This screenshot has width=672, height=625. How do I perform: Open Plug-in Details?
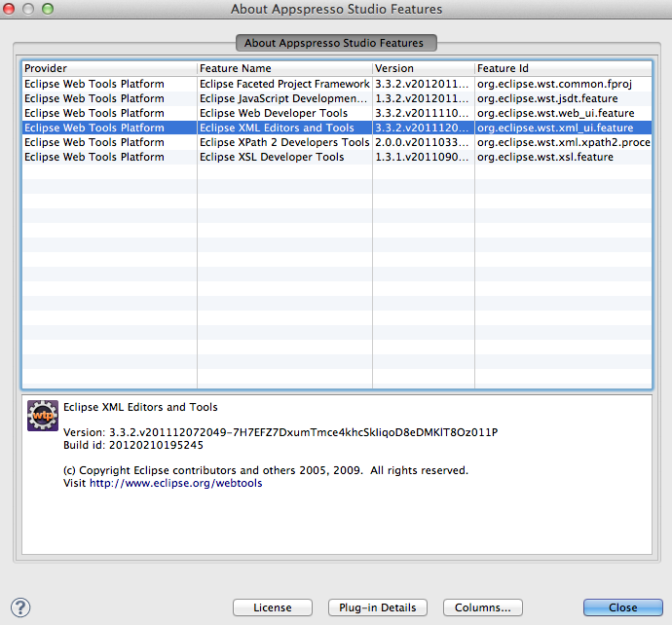(378, 607)
